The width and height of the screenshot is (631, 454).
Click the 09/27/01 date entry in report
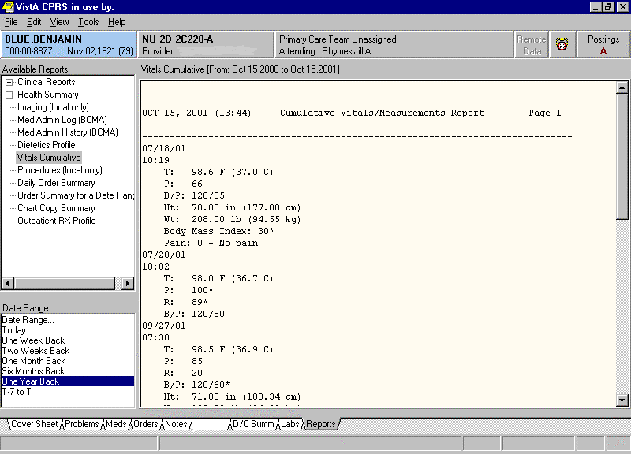(x=164, y=326)
